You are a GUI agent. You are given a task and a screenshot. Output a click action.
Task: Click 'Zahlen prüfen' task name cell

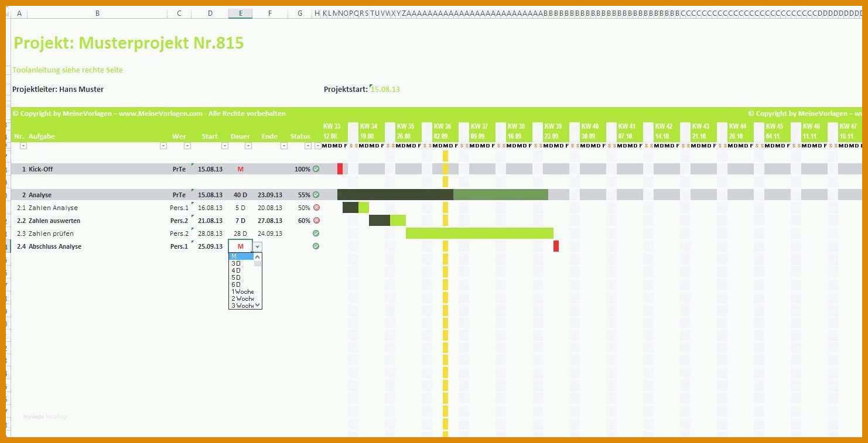click(51, 233)
